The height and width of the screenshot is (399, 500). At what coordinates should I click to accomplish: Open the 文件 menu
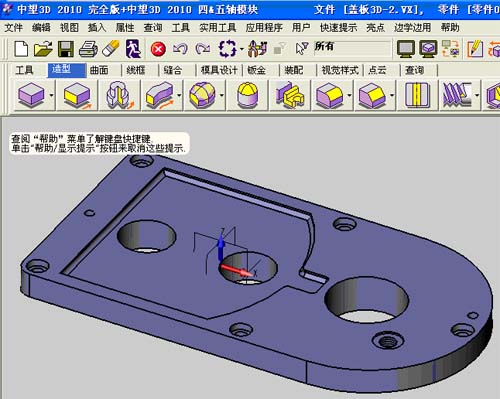(x=13, y=27)
